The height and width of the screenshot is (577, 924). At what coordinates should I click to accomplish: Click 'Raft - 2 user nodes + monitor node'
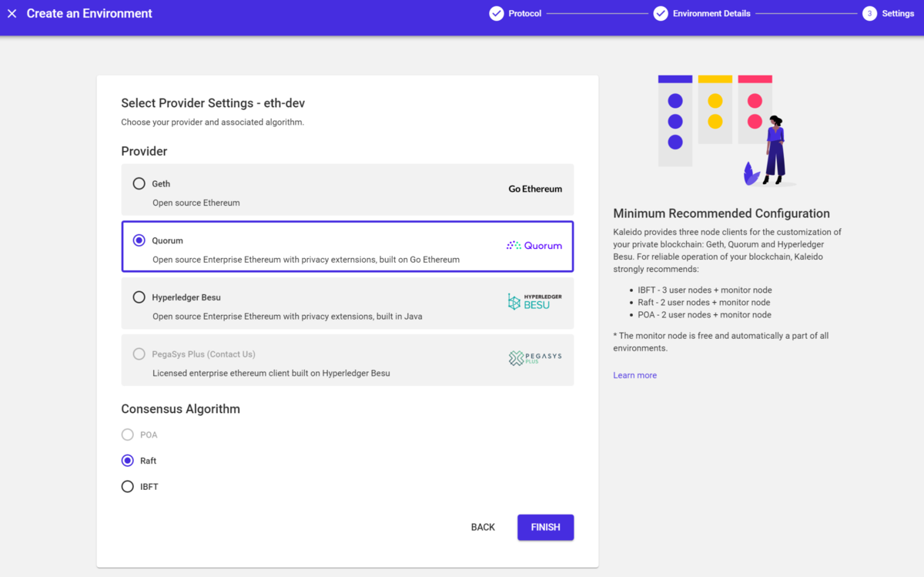[704, 302]
